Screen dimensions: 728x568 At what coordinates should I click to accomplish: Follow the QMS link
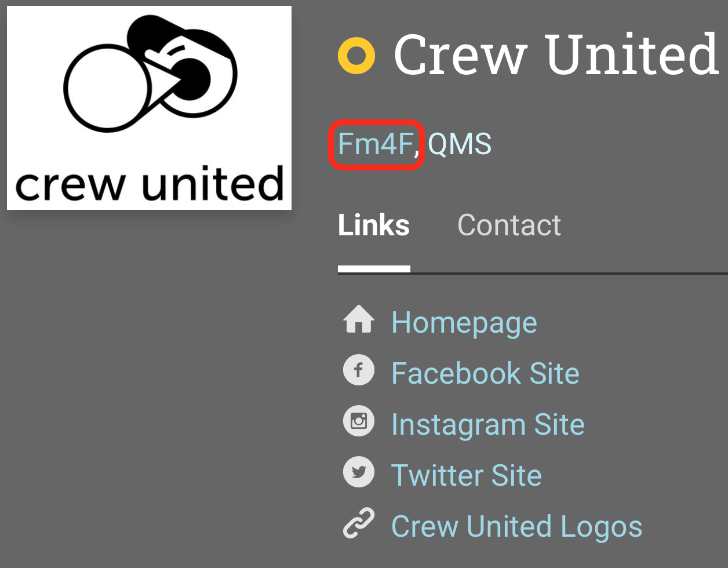click(460, 144)
